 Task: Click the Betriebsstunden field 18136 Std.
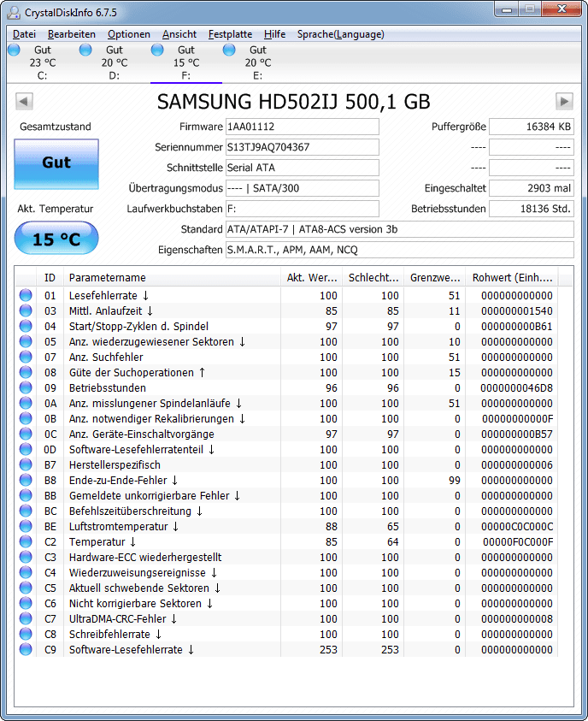532,209
